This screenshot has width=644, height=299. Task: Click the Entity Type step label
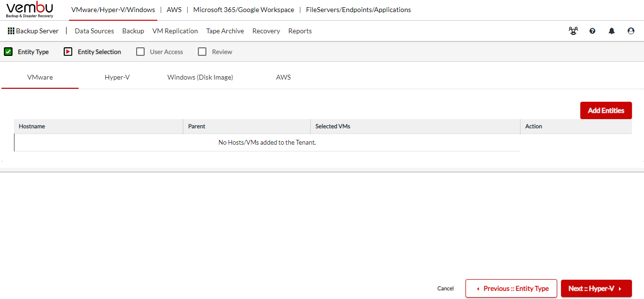click(x=33, y=52)
